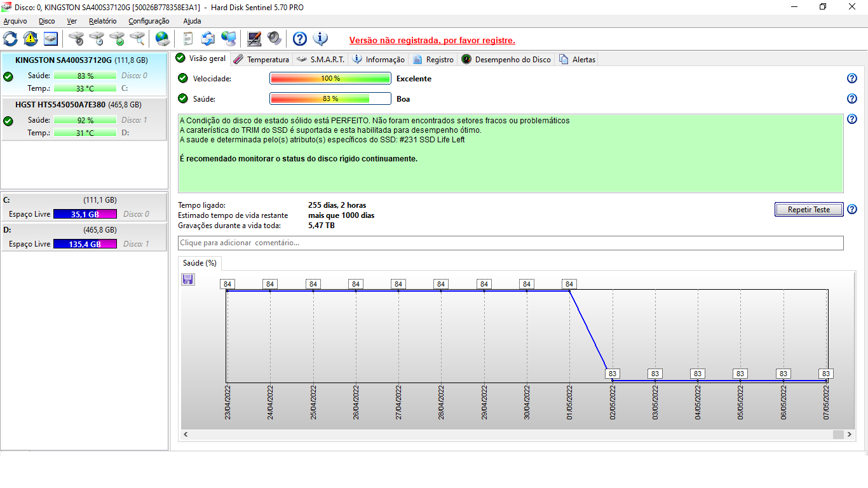Screen dimensions: 868x488
Task: Click the disk with clock test toolbar icon
Action: pos(97,39)
